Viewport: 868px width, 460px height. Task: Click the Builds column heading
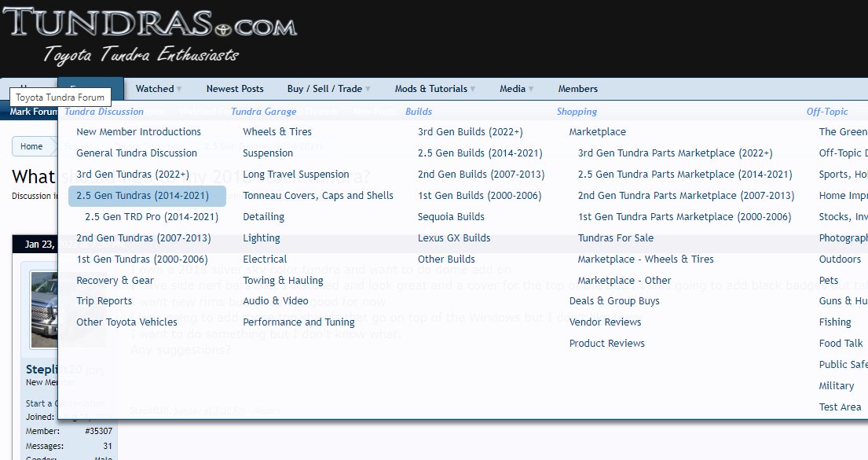419,112
